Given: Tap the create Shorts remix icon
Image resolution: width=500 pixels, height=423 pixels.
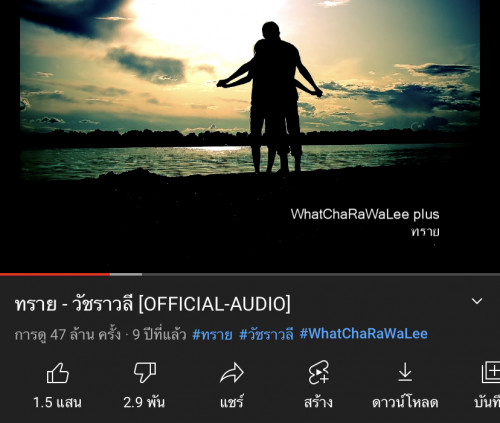Looking at the screenshot, I should pos(319,372).
